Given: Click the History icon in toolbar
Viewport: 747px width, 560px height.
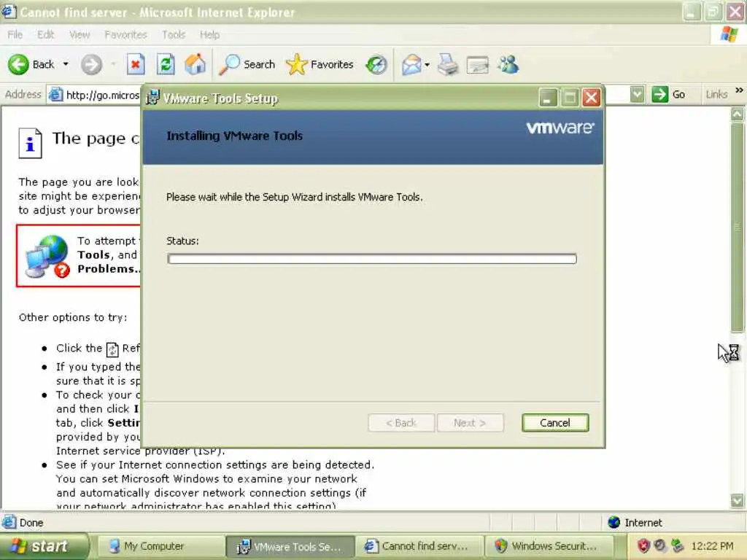Looking at the screenshot, I should (x=376, y=65).
